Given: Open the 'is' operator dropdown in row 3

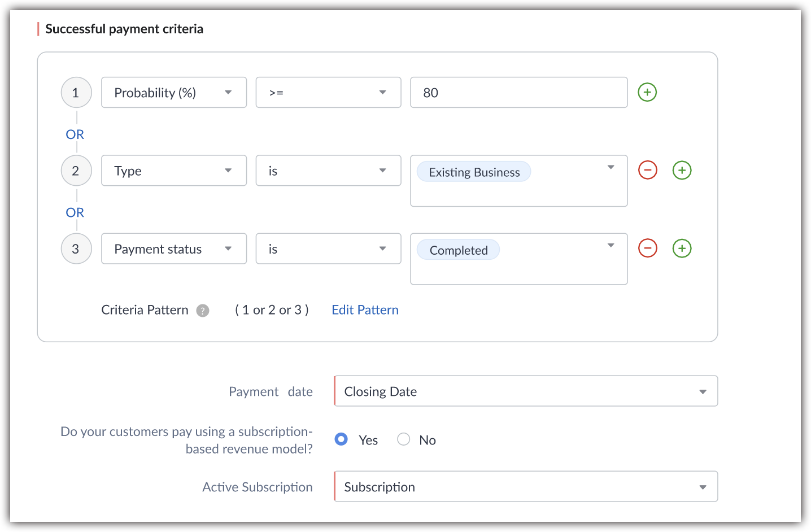Looking at the screenshot, I should pyautogui.click(x=328, y=248).
